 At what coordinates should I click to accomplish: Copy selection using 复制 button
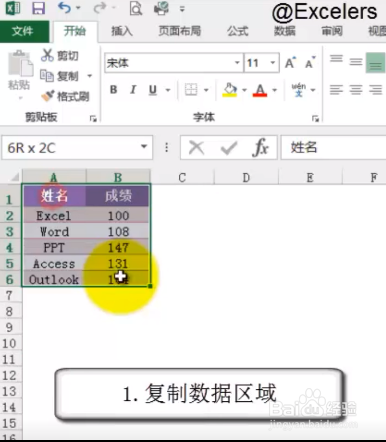pyautogui.click(x=60, y=76)
